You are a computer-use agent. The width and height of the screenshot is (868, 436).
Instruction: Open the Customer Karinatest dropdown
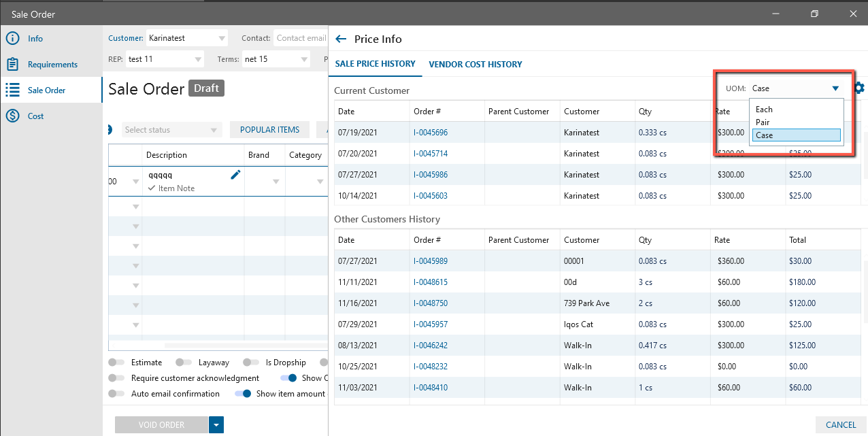tap(222, 38)
